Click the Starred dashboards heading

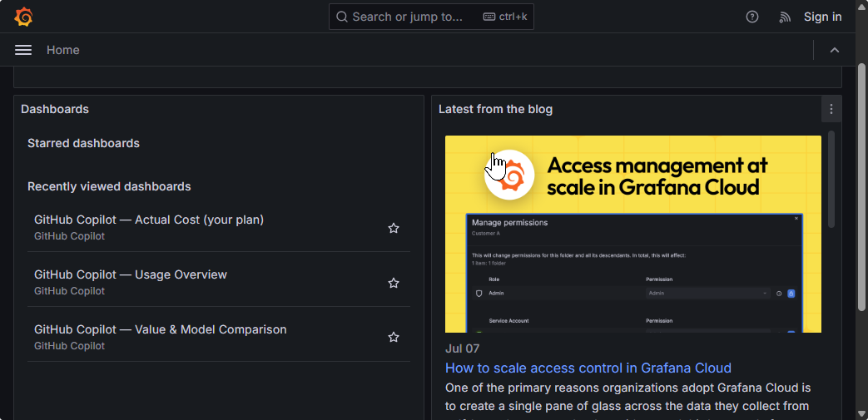83,143
